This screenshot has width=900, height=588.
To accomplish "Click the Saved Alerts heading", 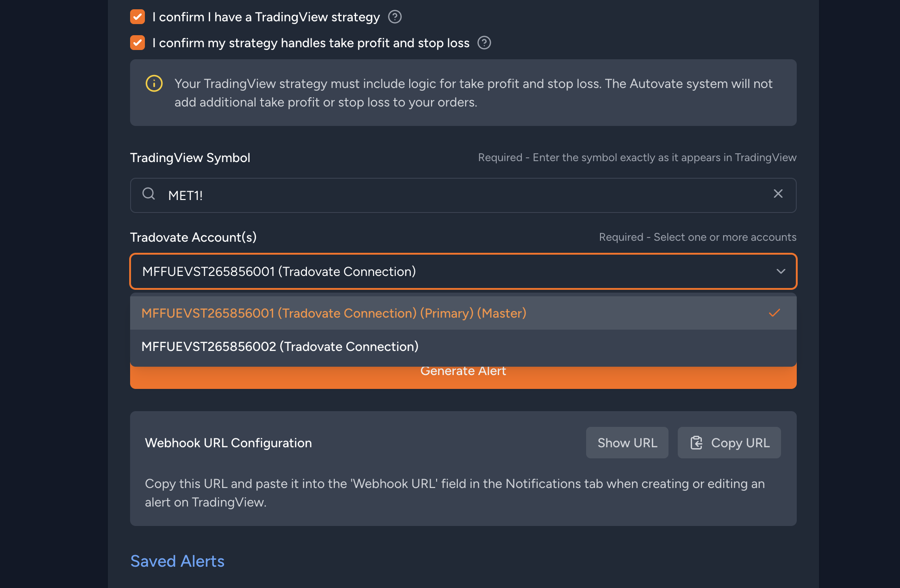I will pos(177,561).
